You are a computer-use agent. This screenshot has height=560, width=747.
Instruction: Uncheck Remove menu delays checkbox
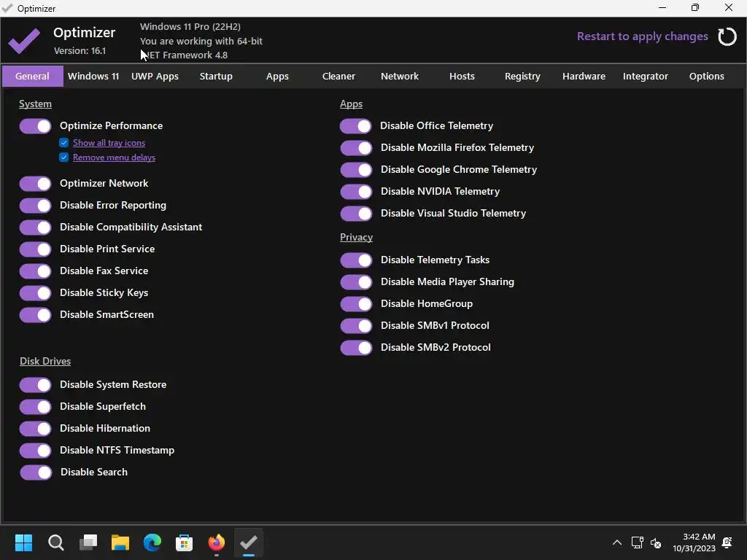coord(64,157)
